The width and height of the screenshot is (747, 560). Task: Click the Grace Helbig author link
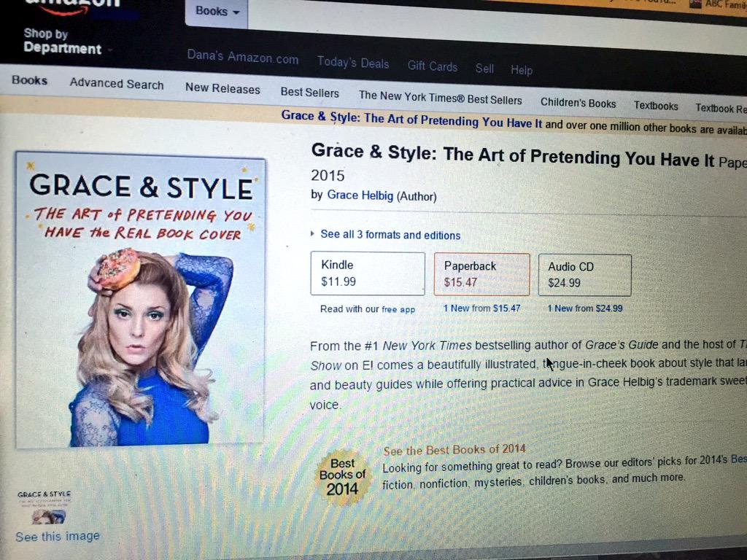[x=360, y=195]
